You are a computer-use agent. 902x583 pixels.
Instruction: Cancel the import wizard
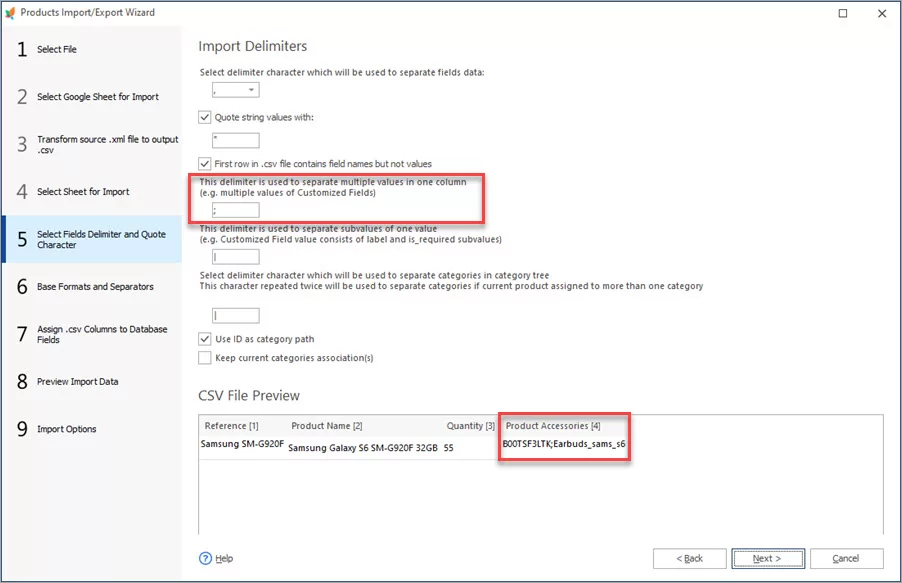point(846,558)
